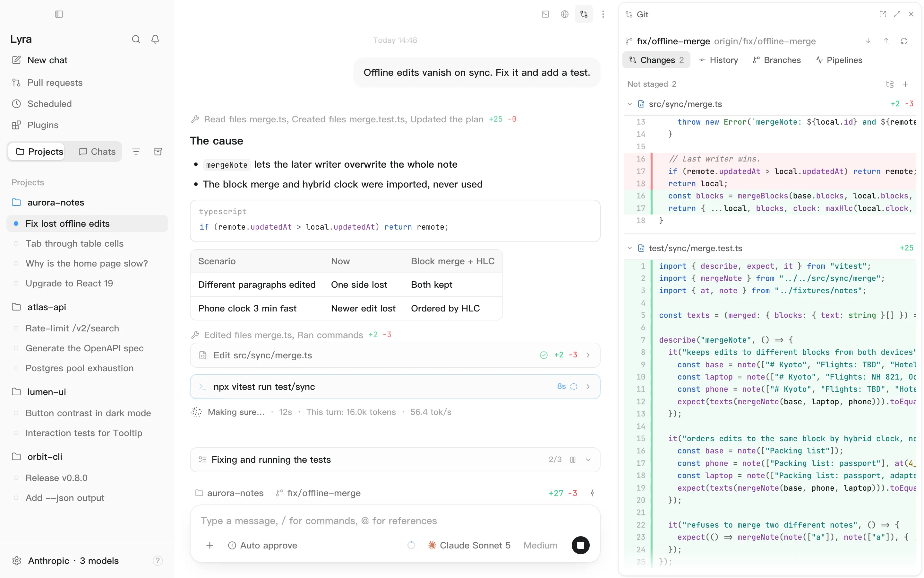Stage all changes plus icon
This screenshot has height=578, width=924.
[x=905, y=84]
